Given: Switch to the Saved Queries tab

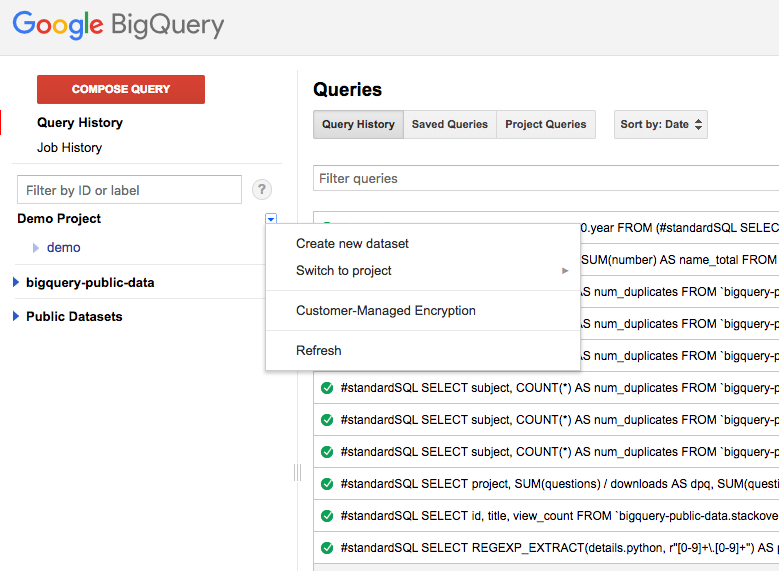Looking at the screenshot, I should (449, 125).
